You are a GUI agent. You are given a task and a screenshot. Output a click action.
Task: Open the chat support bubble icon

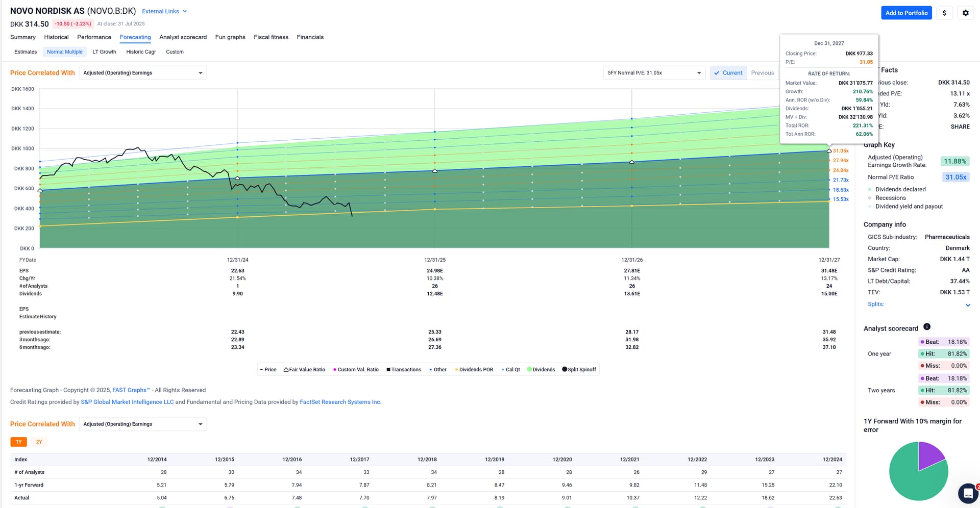(968, 493)
